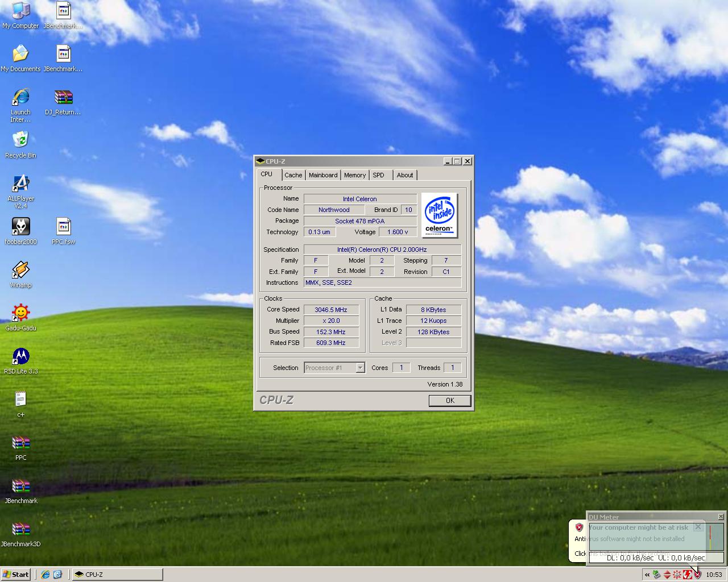
Task: Click Bus Speed value '152.3 MHz'
Action: (x=331, y=332)
